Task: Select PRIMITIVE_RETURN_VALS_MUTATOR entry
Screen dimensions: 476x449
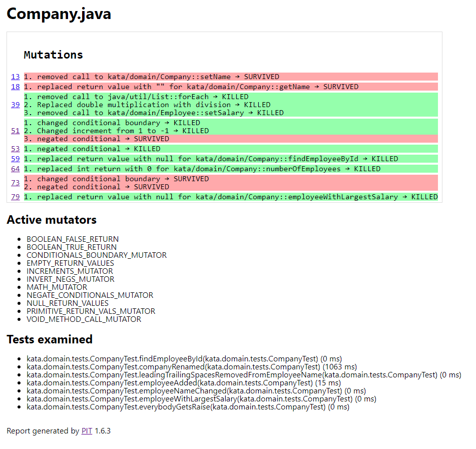Action: click(x=91, y=311)
